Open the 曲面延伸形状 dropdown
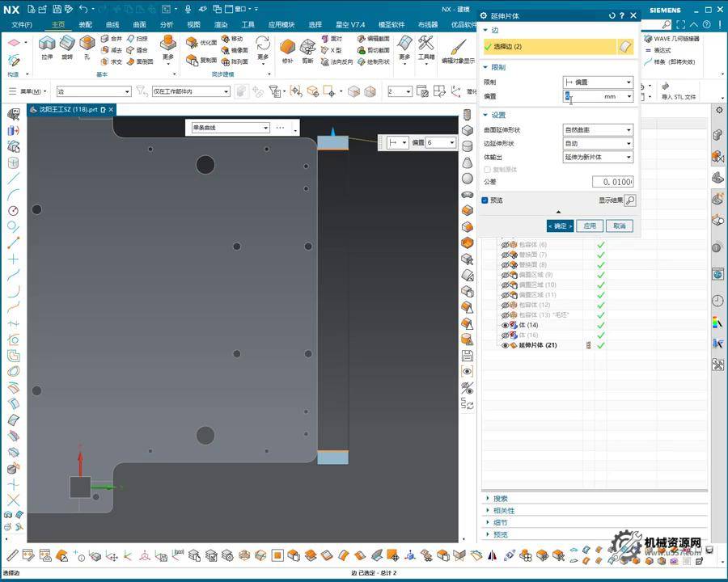 click(x=598, y=130)
